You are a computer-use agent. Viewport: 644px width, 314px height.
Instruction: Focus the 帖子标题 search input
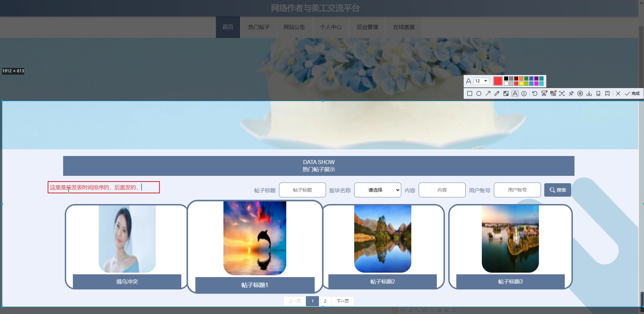303,190
